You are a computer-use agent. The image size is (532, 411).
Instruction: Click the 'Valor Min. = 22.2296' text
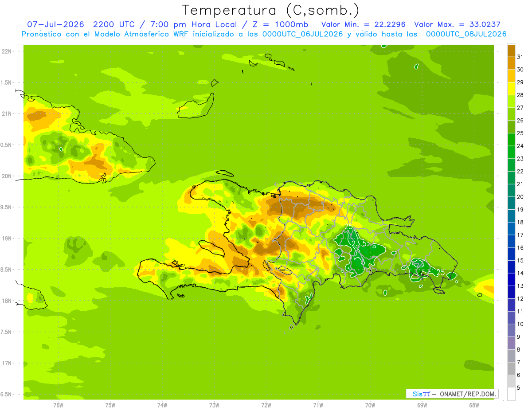click(364, 24)
